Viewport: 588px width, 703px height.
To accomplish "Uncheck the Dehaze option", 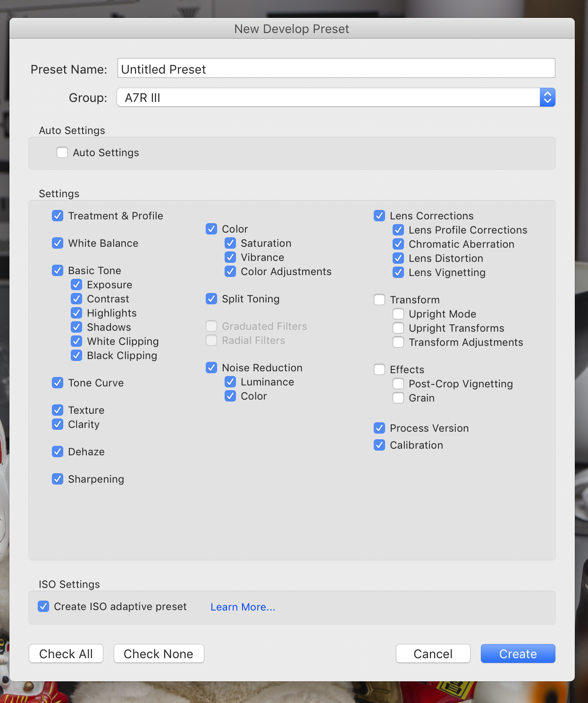I will point(58,452).
